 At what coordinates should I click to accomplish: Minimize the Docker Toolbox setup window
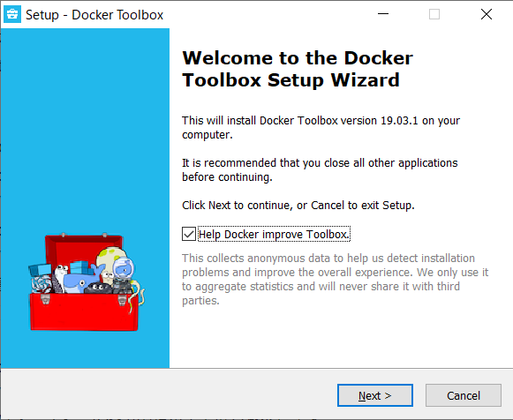click(383, 14)
